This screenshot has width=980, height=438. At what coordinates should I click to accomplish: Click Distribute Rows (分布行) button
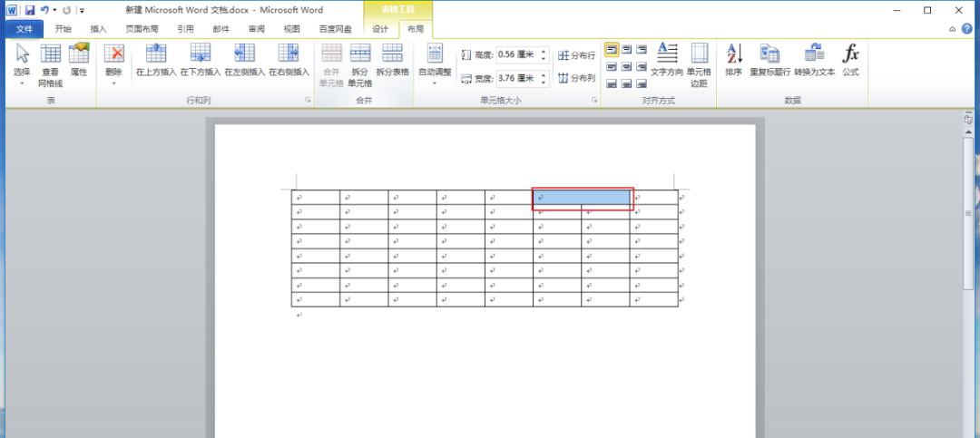point(577,55)
